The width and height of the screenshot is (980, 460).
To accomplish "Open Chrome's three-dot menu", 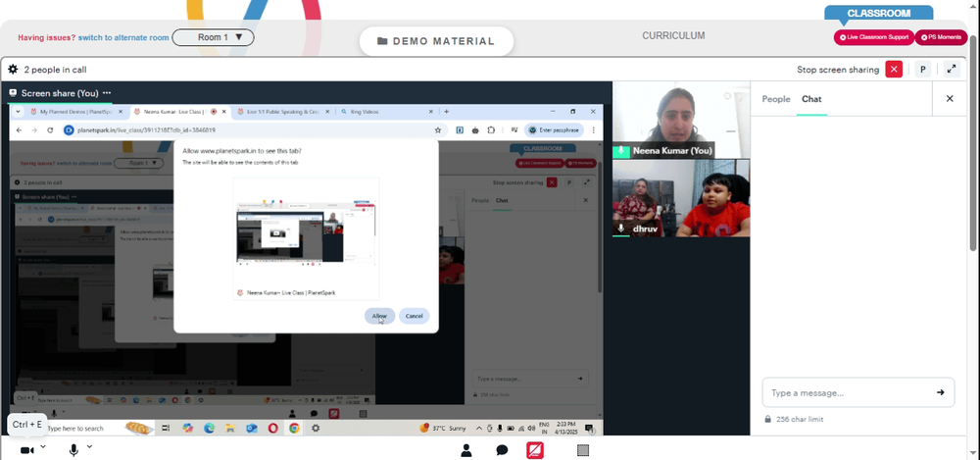I will pos(593,130).
